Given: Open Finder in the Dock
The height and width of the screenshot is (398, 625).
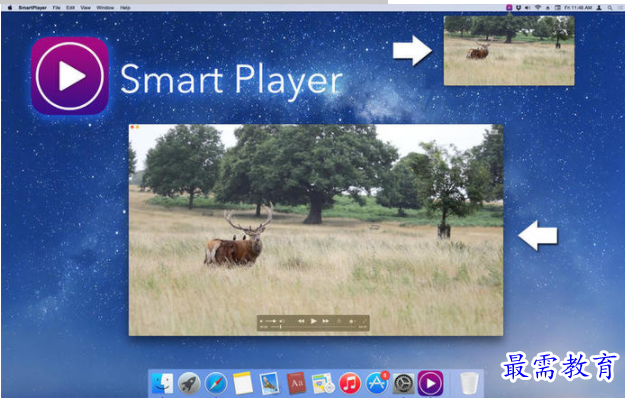Looking at the screenshot, I should tap(162, 384).
